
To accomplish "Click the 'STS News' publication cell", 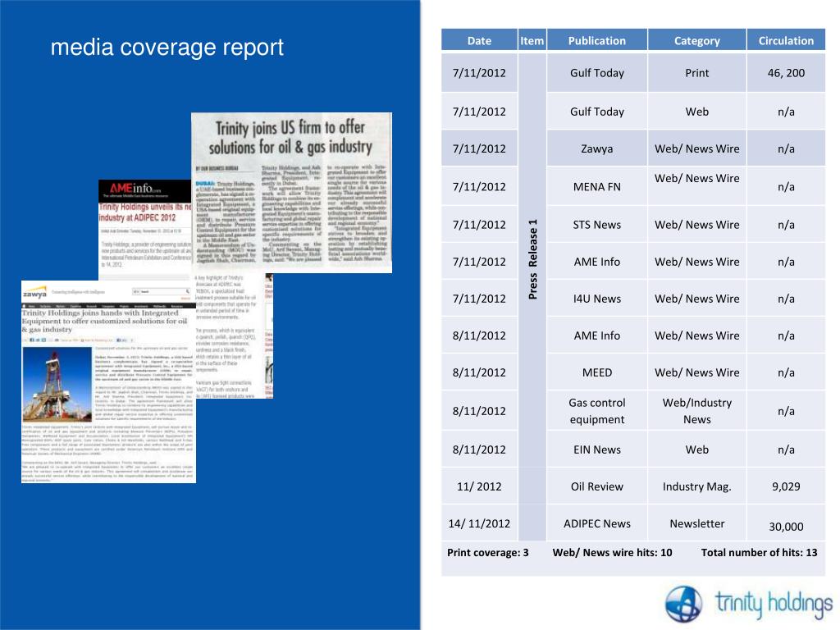I will [x=597, y=225].
